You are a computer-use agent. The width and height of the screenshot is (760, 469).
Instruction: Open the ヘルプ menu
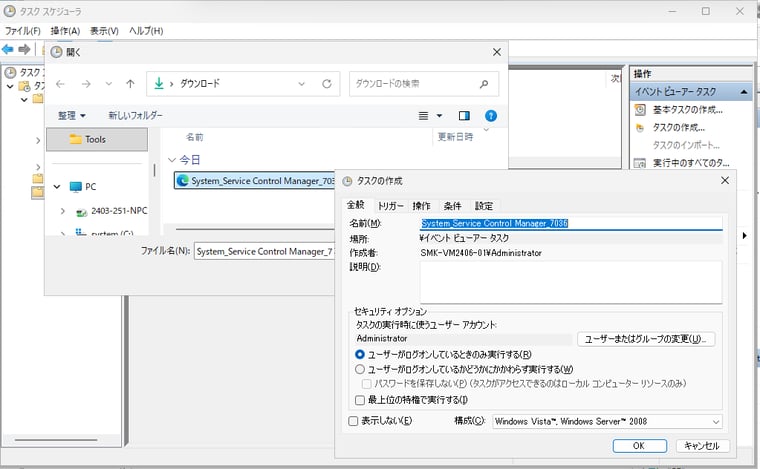[x=146, y=31]
